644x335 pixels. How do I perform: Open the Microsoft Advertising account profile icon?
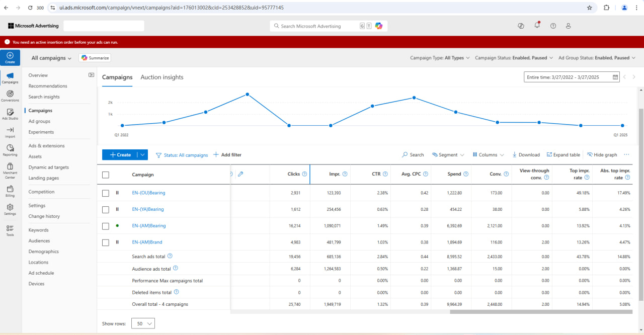click(569, 26)
